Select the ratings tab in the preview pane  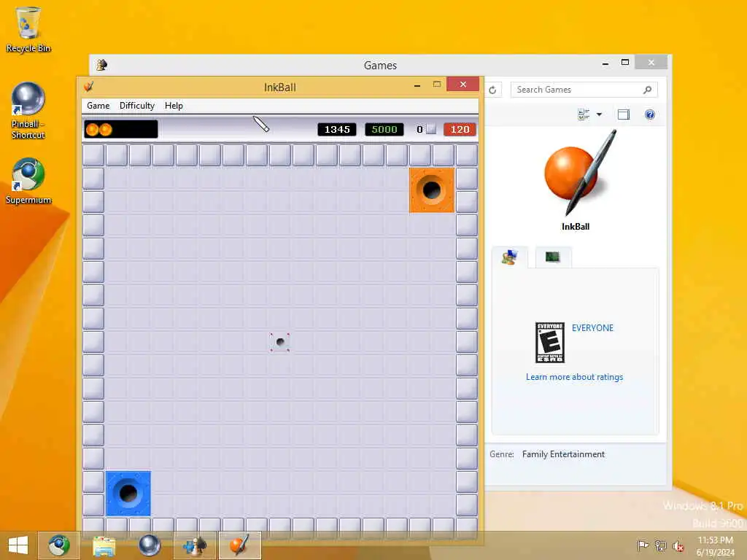point(510,257)
